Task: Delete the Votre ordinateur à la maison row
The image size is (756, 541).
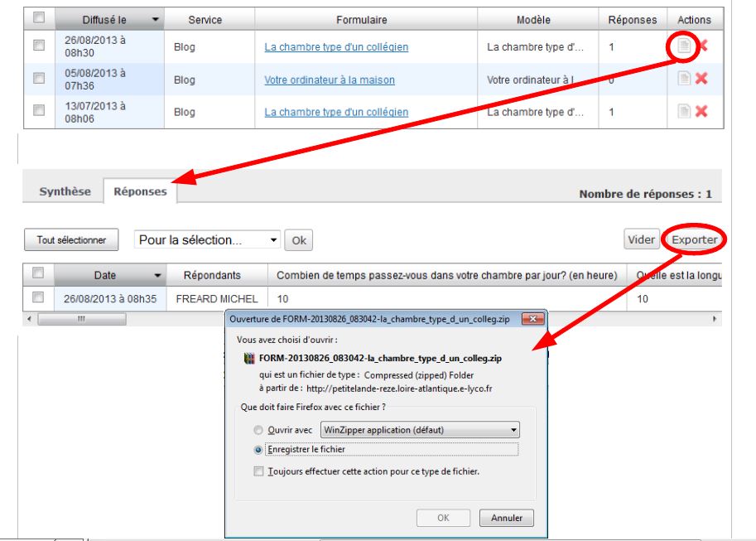Action: 701,79
